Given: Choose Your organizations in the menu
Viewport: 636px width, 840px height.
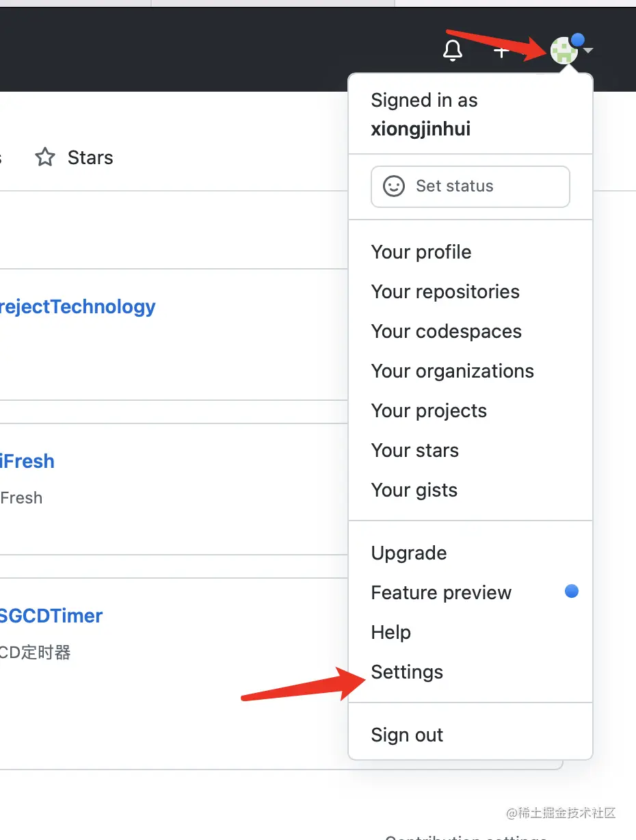Looking at the screenshot, I should 452,371.
